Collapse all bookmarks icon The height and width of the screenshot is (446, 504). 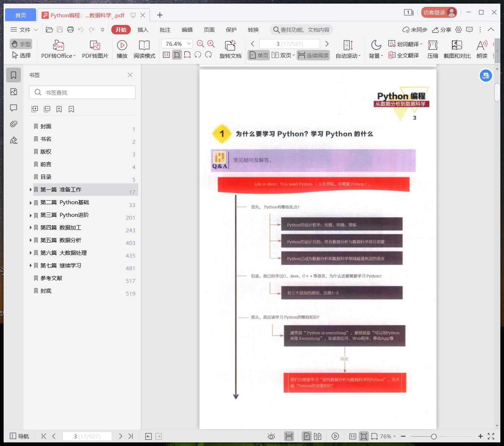[x=47, y=109]
